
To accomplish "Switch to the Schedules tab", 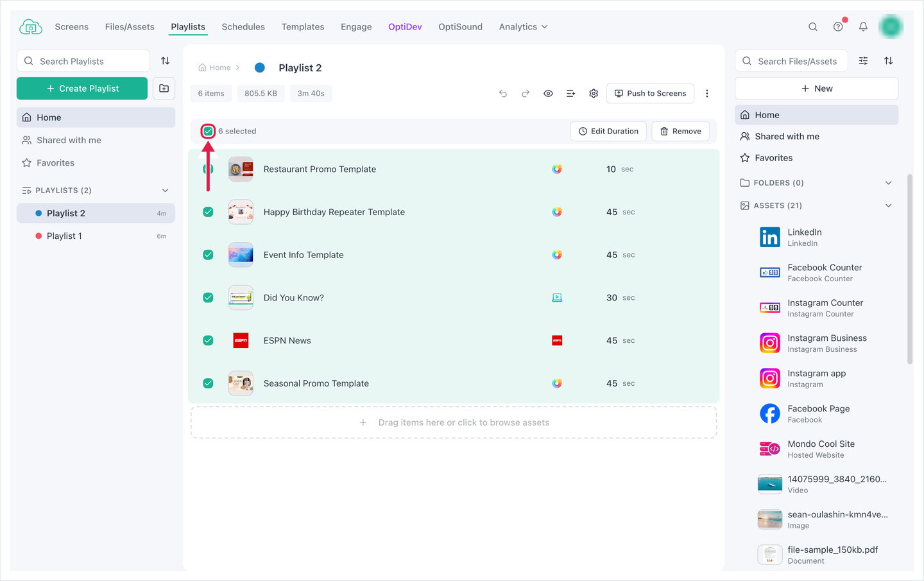I will [x=243, y=27].
